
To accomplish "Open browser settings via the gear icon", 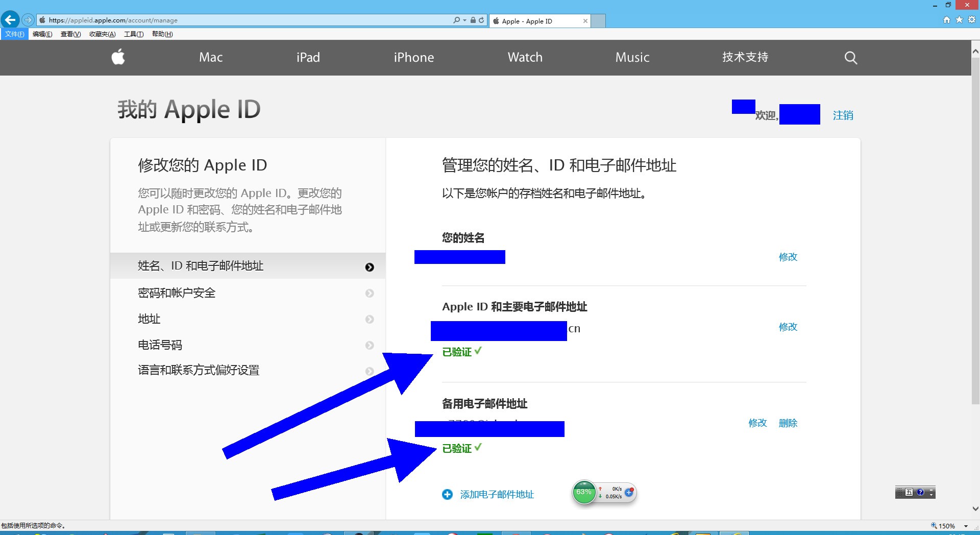I will [971, 19].
